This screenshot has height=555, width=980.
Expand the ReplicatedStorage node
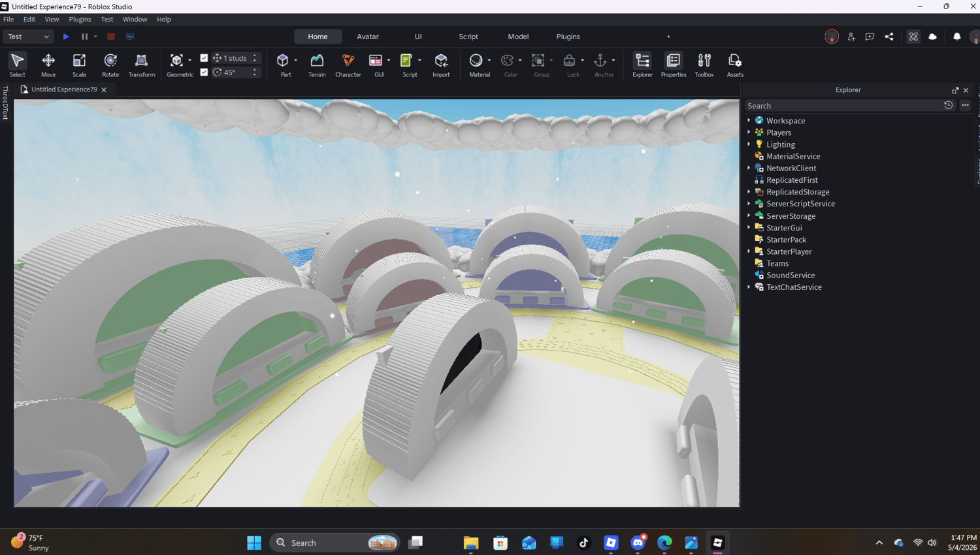[x=749, y=192]
